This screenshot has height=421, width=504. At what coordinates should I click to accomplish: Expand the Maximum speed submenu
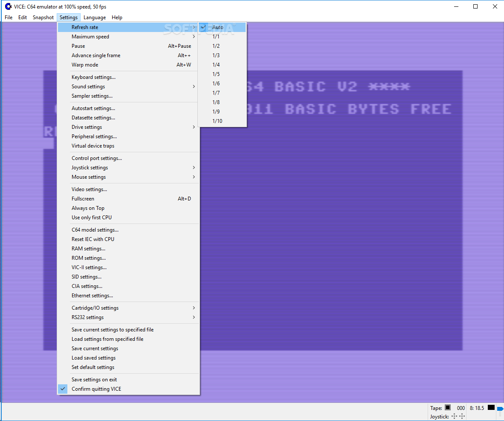[x=129, y=37]
